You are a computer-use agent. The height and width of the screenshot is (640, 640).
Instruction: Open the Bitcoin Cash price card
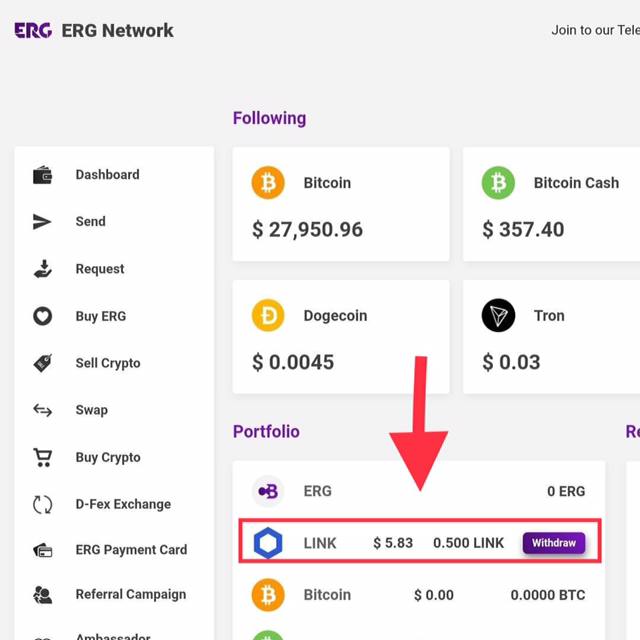point(551,205)
